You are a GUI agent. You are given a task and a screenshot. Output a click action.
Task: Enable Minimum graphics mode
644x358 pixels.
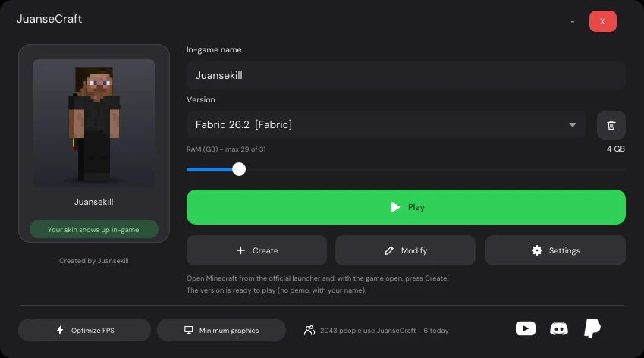pyautogui.click(x=221, y=330)
